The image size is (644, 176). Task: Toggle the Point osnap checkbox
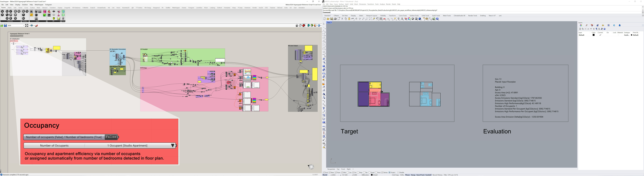pos(336,172)
